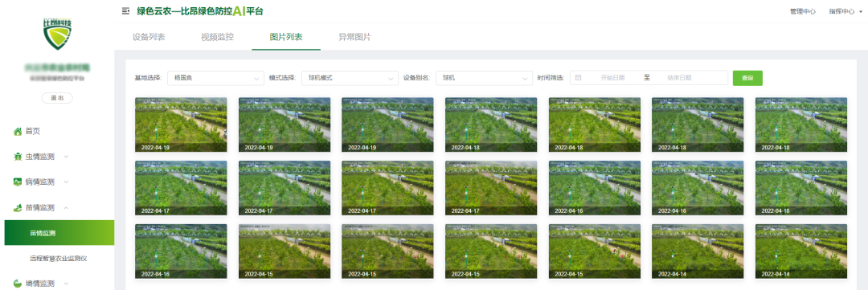Collapse sidebar with the hamburger menu icon
Viewport: 868px width, 290px height.
click(125, 10)
